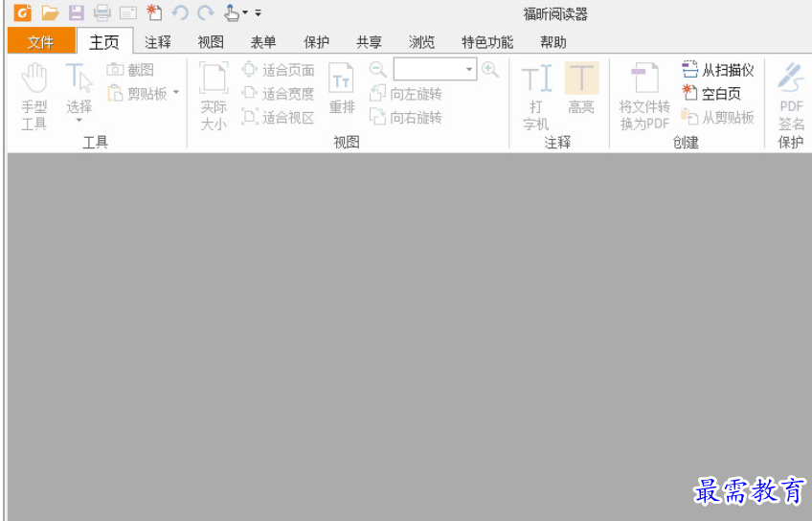Create PDF 从扫描仪
The width and height of the screenshot is (812, 521).
(x=718, y=70)
